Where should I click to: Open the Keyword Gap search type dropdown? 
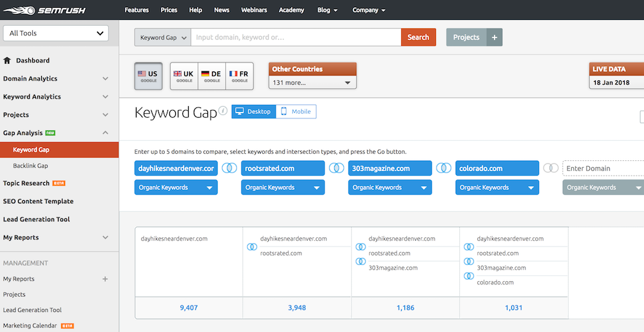[163, 37]
